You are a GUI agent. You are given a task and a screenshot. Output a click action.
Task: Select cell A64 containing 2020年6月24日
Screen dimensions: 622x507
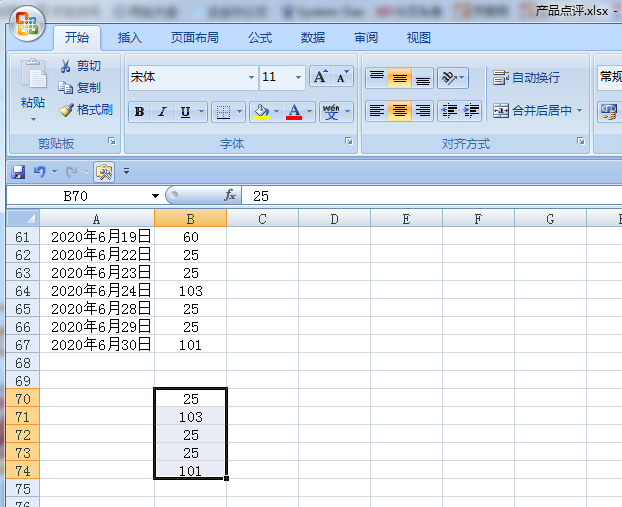coord(96,291)
